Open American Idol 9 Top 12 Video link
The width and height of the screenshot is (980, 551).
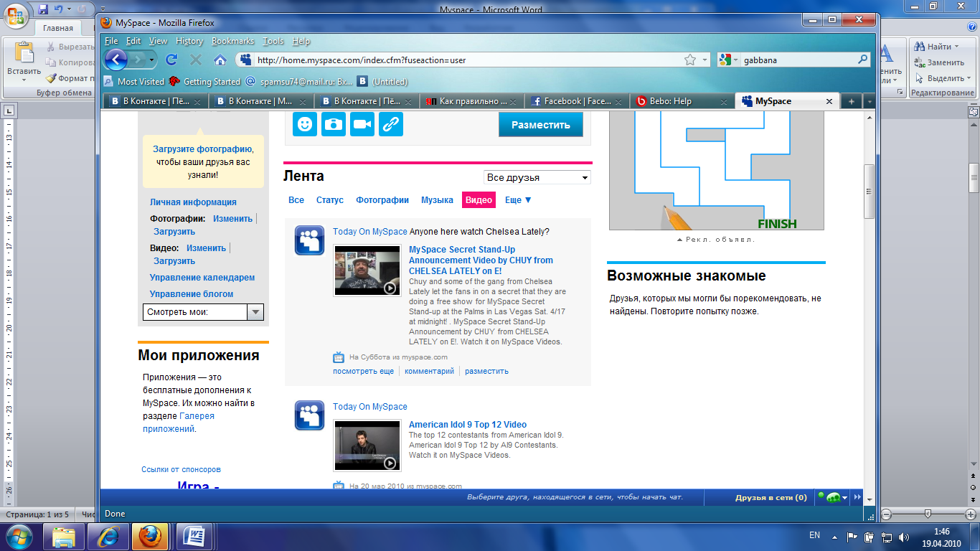coord(468,425)
